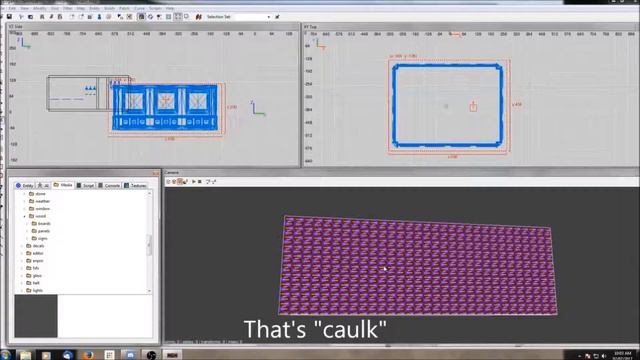
Task: Expand the lights folder arrow
Action: [x=22, y=290]
